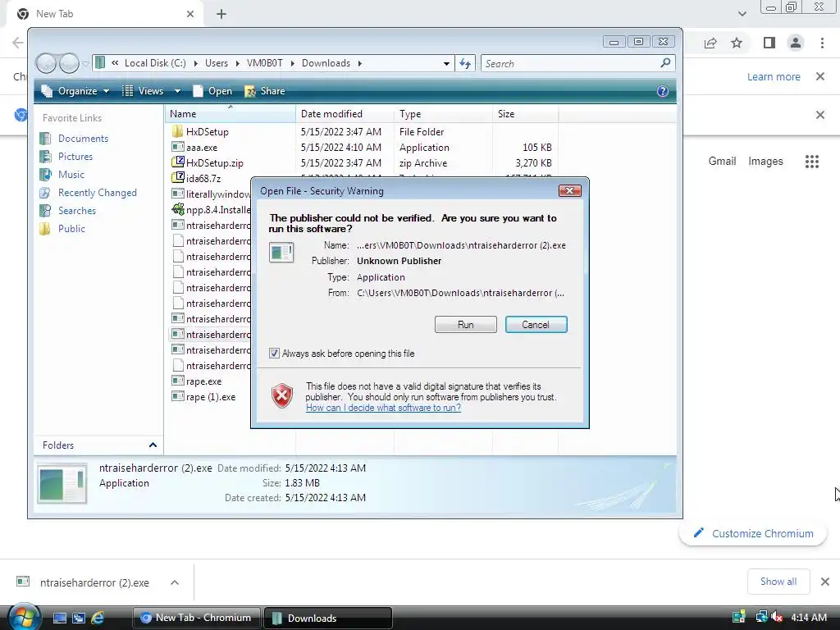Click the file preview thumbnail in details pane
840x630 pixels.
pyautogui.click(x=62, y=483)
